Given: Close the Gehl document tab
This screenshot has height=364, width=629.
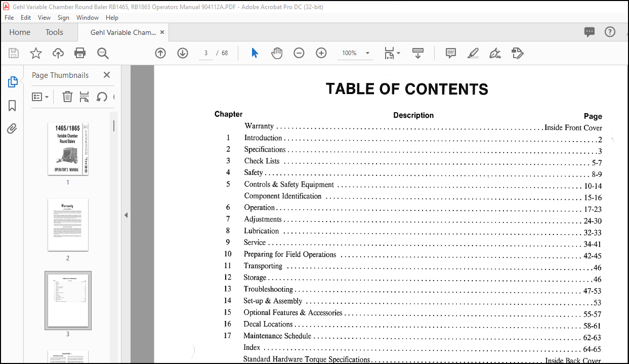Looking at the screenshot, I should coord(162,32).
